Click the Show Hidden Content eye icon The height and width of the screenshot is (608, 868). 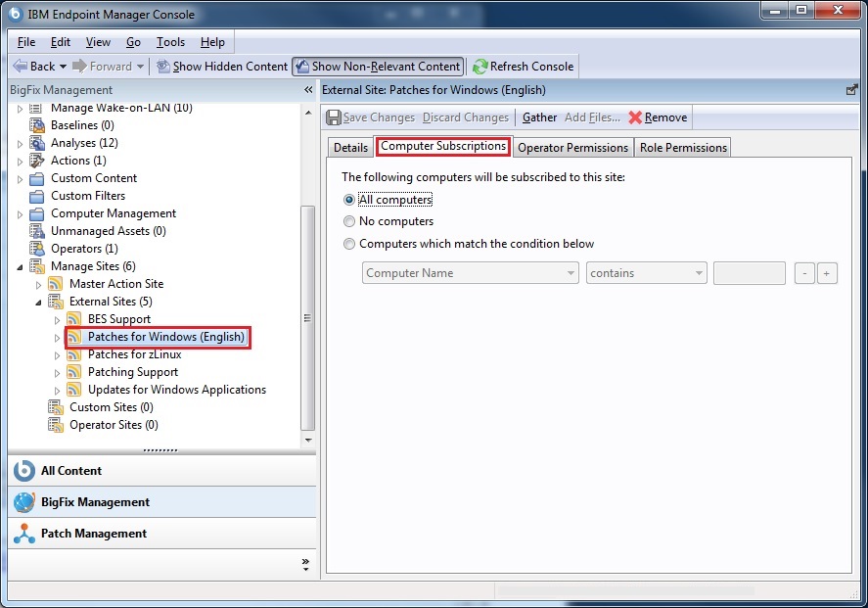click(162, 67)
